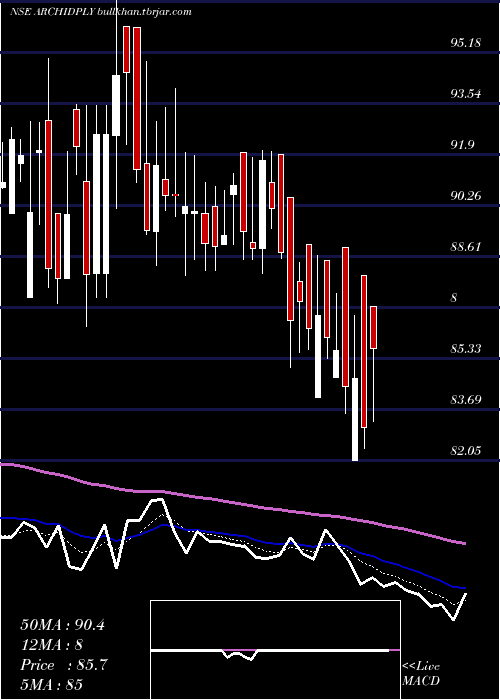
Task: Click the Price : 85.7 label
Action: pyautogui.click(x=64, y=665)
